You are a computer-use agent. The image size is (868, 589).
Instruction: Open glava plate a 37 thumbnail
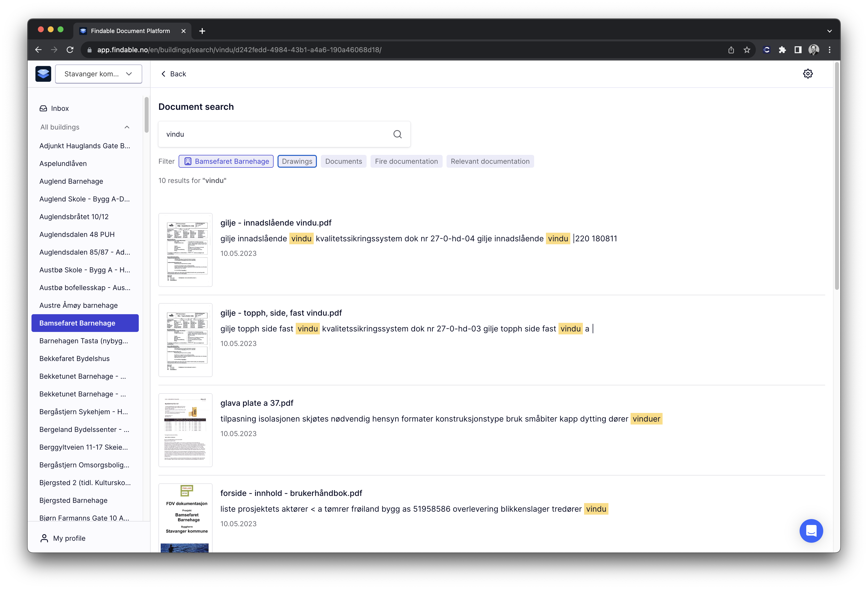click(185, 430)
